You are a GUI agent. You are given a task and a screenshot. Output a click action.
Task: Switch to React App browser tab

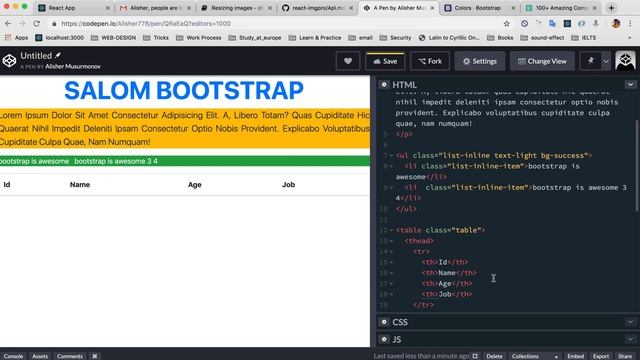coord(73,8)
